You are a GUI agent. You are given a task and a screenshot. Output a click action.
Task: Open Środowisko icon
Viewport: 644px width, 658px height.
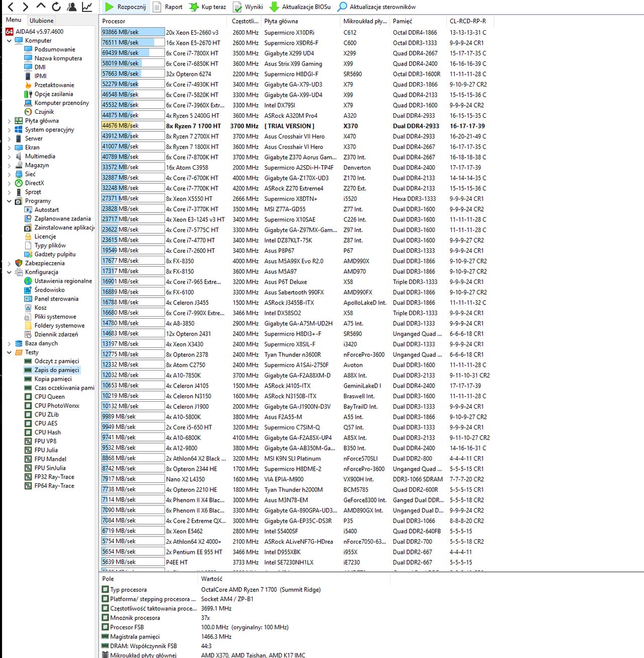[28, 290]
